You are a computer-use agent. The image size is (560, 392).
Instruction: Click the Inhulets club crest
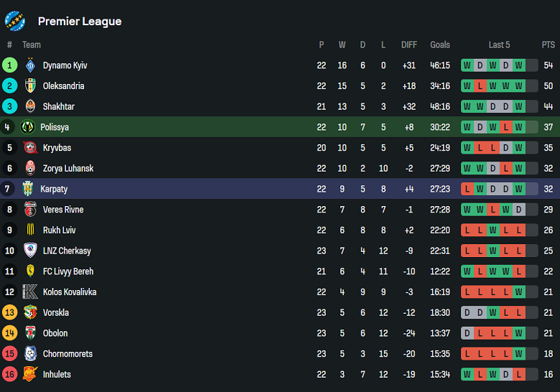click(30, 375)
